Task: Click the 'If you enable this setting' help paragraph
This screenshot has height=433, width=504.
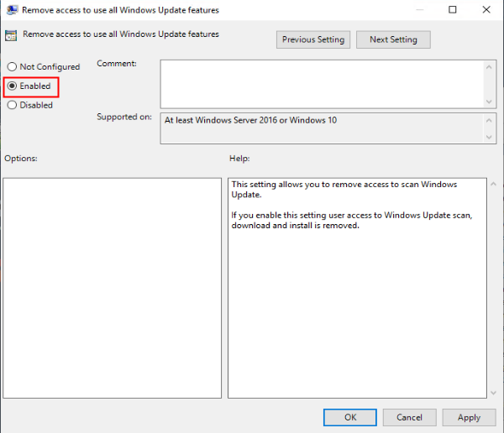Action: (352, 221)
